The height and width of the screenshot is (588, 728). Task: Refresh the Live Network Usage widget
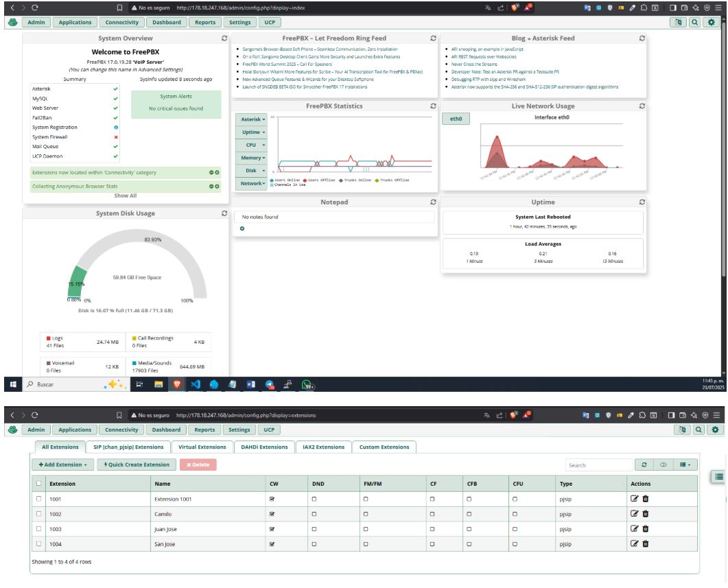click(642, 106)
